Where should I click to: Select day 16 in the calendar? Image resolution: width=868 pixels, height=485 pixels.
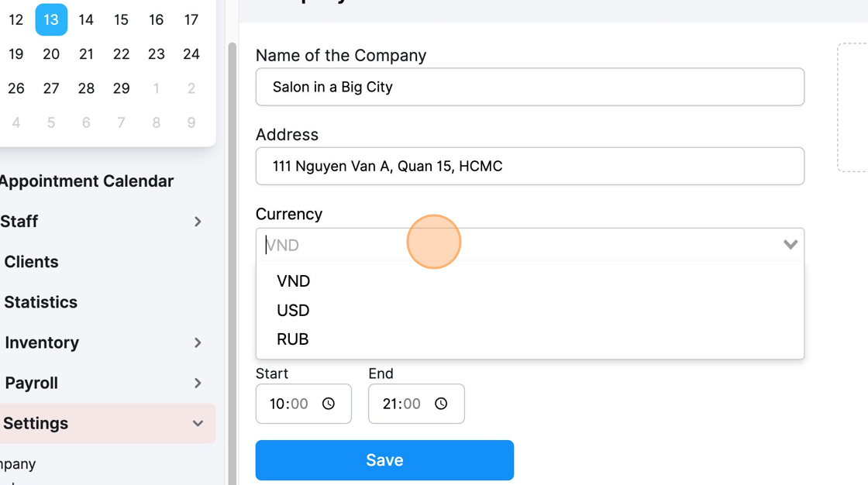point(156,20)
